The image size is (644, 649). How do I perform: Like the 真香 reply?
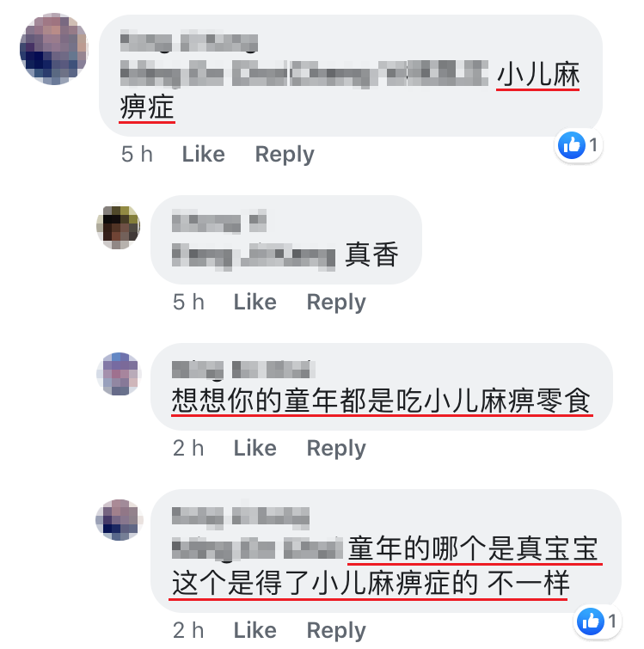point(255,302)
